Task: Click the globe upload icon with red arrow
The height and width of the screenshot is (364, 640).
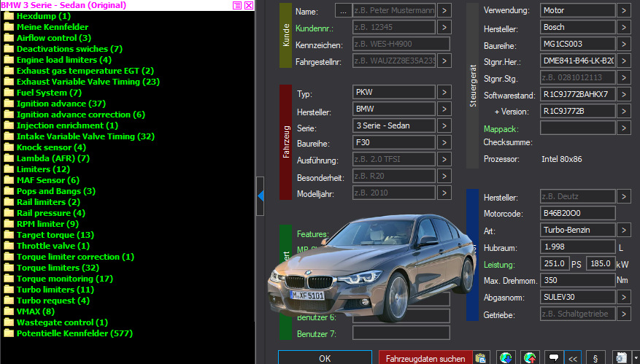Action: click(530, 358)
